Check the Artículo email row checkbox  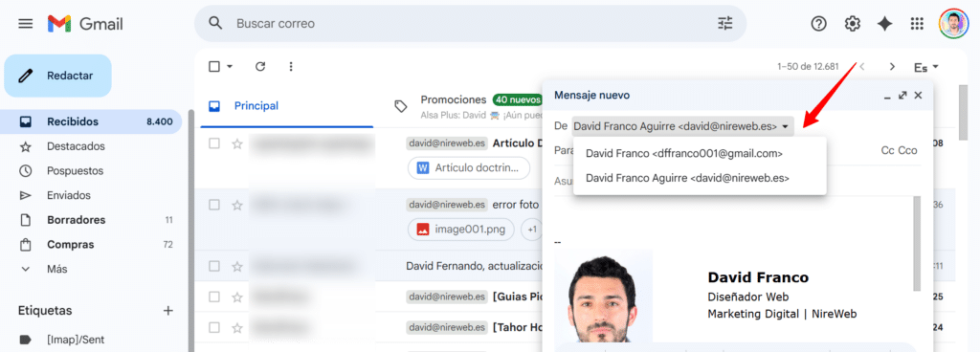click(214, 143)
